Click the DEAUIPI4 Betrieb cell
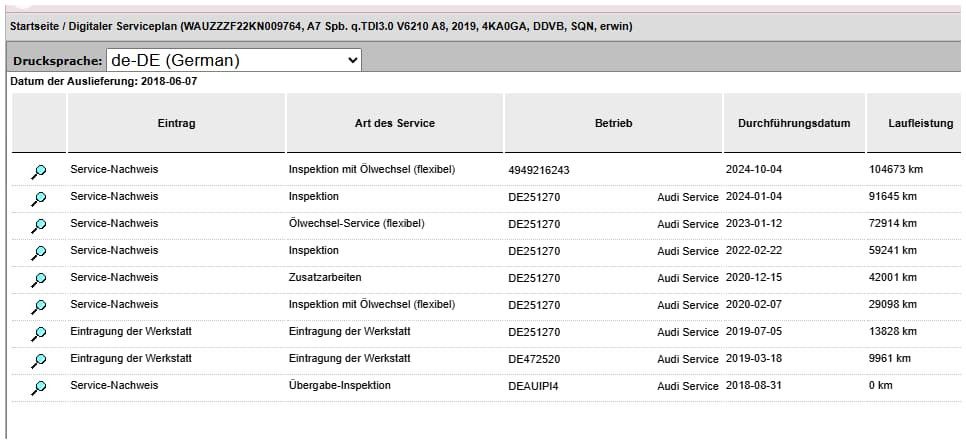This screenshot has width=966, height=444. tap(533, 386)
